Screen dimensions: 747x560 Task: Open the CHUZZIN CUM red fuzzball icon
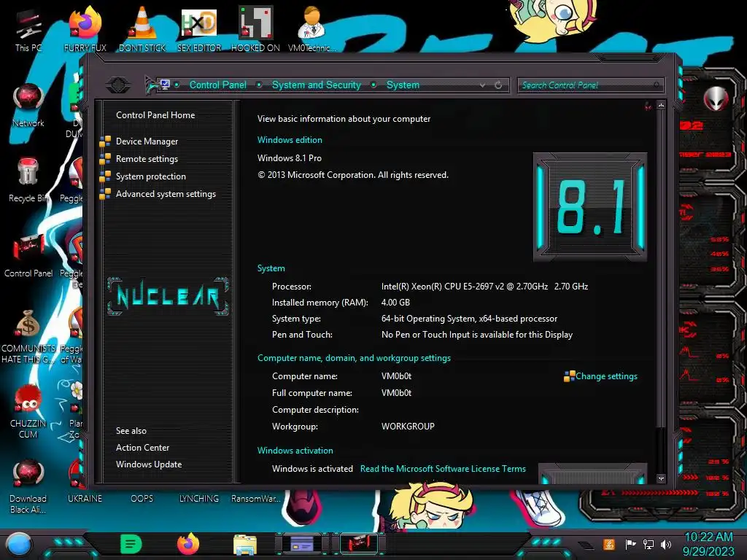(x=28, y=411)
